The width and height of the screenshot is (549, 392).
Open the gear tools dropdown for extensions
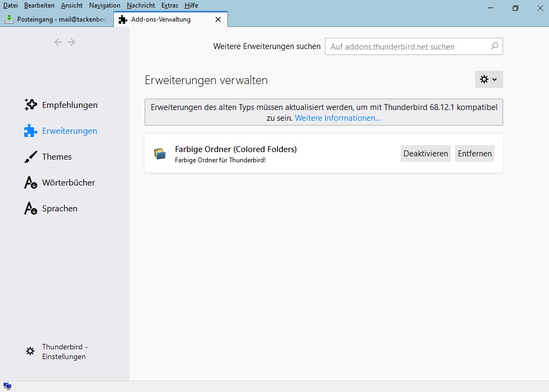[x=489, y=79]
